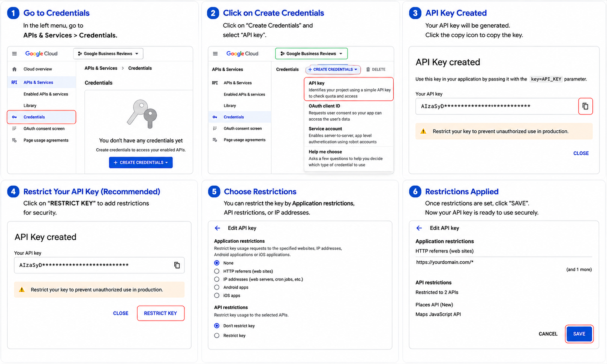607x364 pixels.
Task: Click the RESTRICT KEY button
Action: 160,313
